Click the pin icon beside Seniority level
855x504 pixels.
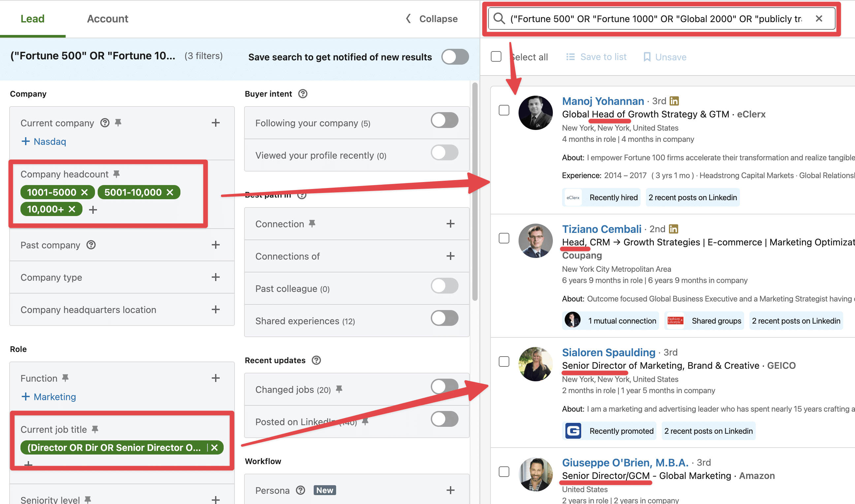(x=88, y=499)
